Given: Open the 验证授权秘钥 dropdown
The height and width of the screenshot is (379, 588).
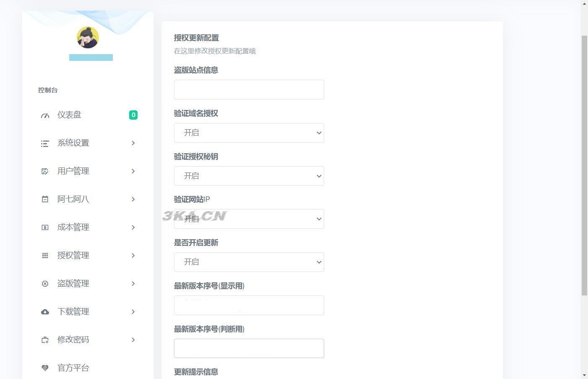Looking at the screenshot, I should click(249, 176).
